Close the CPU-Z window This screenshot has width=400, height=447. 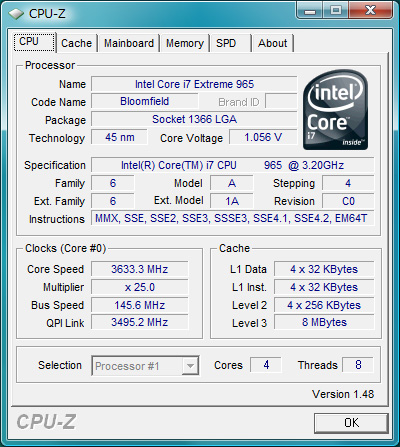pyautogui.click(x=370, y=11)
